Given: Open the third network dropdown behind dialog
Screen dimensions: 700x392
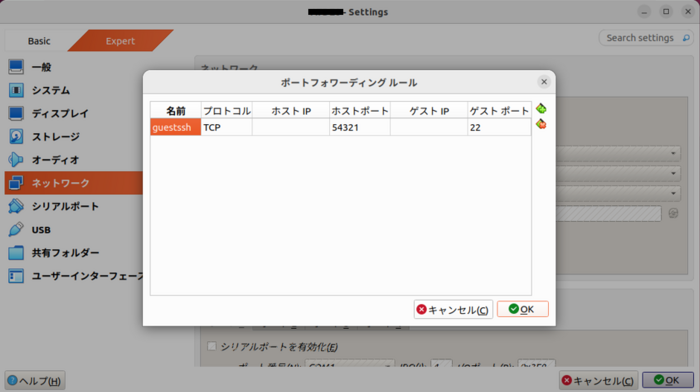Looking at the screenshot, I should 618,193.
